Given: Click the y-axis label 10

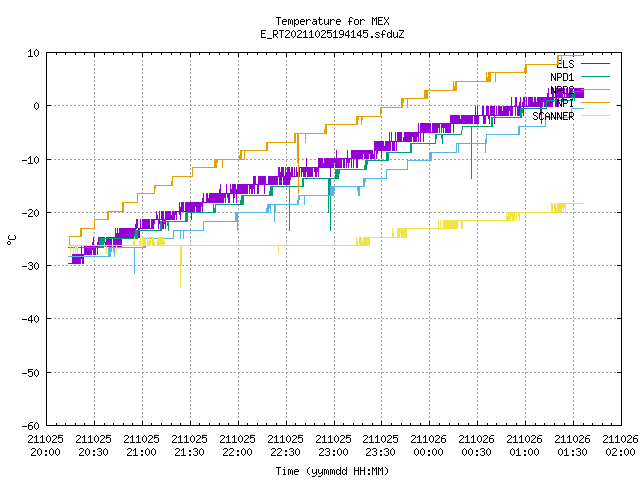Looking at the screenshot, I should pyautogui.click(x=33, y=53).
